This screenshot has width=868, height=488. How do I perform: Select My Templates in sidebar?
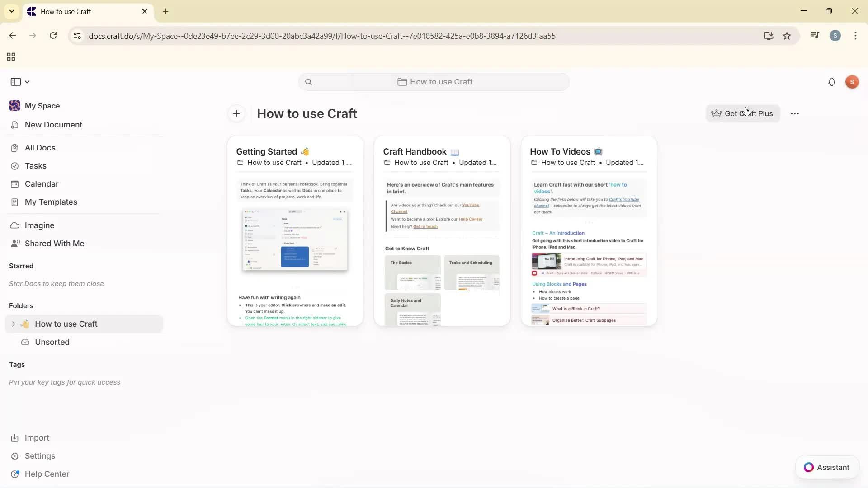coord(51,202)
